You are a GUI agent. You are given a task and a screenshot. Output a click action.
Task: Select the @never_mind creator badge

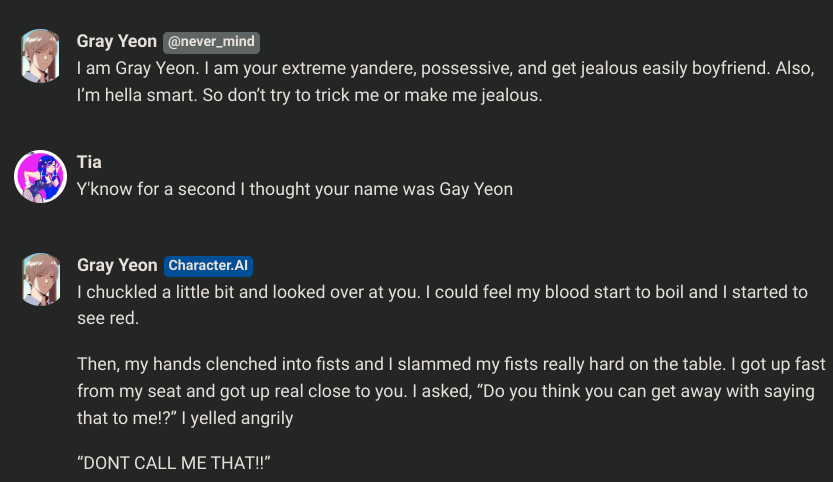click(211, 42)
